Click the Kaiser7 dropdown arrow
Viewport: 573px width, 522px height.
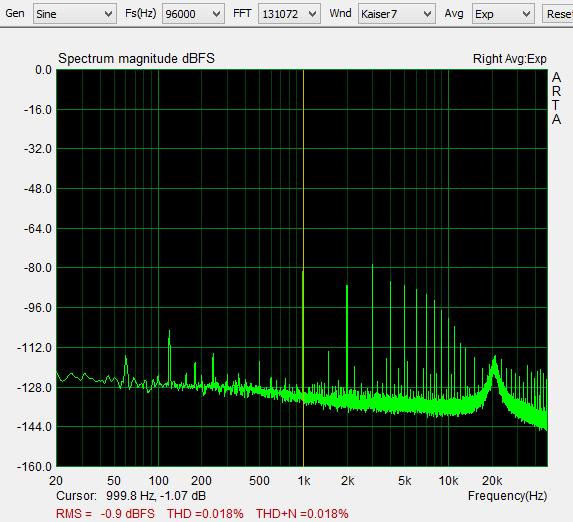(427, 14)
